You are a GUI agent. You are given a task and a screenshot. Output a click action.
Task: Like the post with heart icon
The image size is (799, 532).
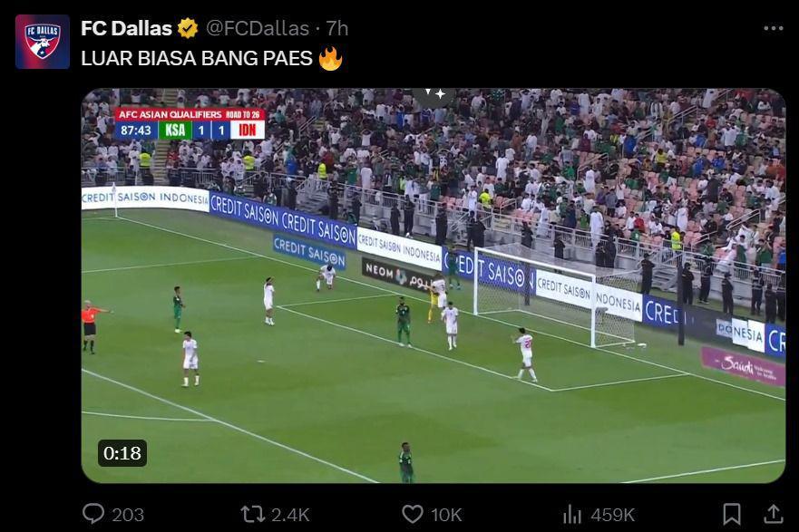pos(413,514)
